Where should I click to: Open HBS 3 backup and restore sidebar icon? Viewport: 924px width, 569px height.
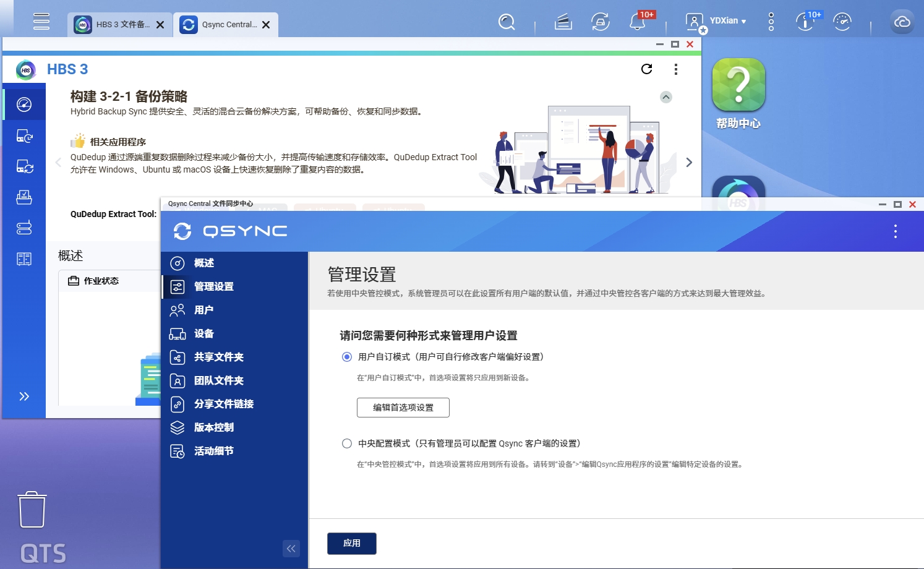coord(24,135)
